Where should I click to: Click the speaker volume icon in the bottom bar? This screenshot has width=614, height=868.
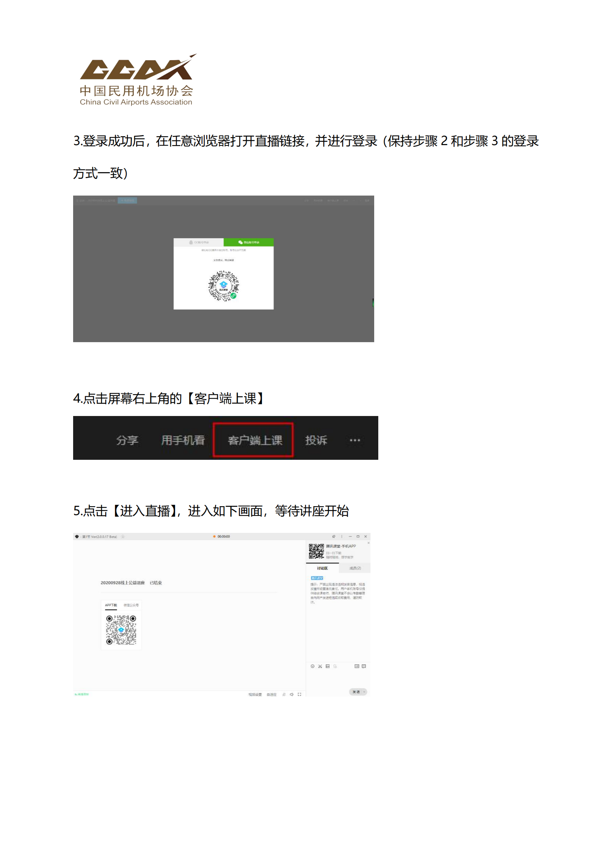(x=291, y=694)
